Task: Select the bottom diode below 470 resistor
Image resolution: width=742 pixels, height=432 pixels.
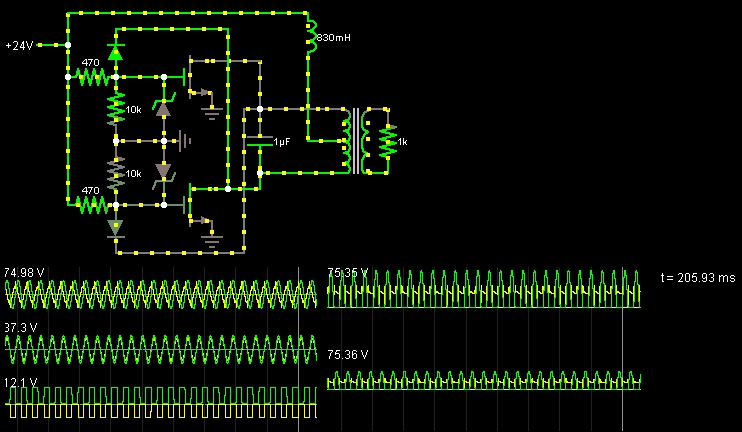Action: click(x=115, y=227)
